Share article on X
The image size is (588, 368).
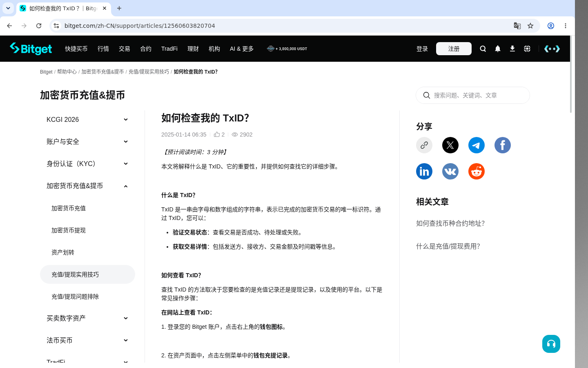point(450,145)
